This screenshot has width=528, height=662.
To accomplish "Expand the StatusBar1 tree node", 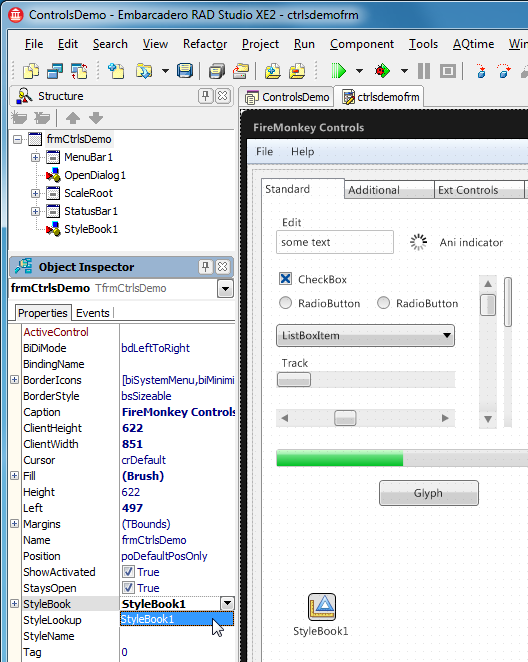I will [x=35, y=211].
